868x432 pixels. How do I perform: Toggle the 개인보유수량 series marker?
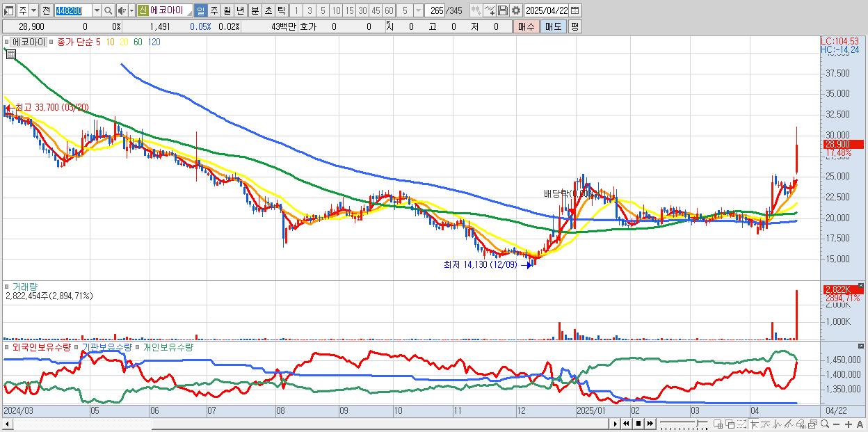tap(138, 346)
